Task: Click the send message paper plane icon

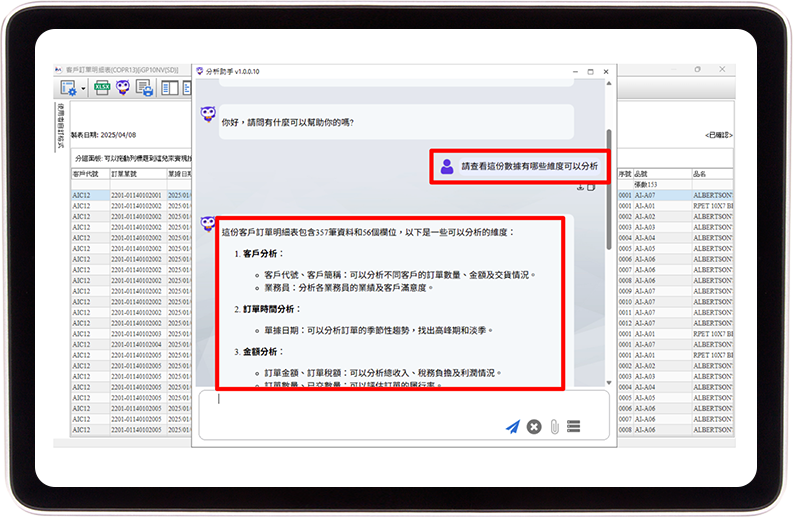Action: (512, 427)
